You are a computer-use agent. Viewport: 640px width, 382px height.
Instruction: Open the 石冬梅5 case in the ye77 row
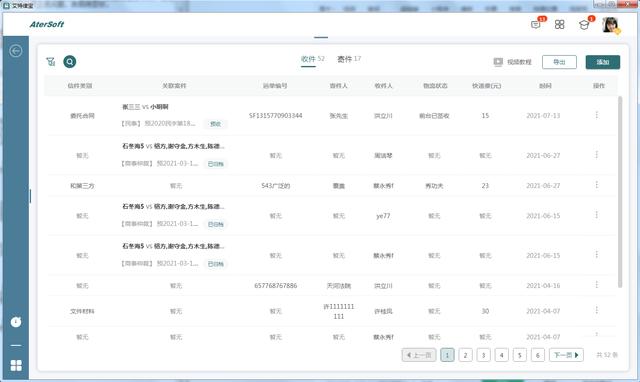(x=173, y=207)
